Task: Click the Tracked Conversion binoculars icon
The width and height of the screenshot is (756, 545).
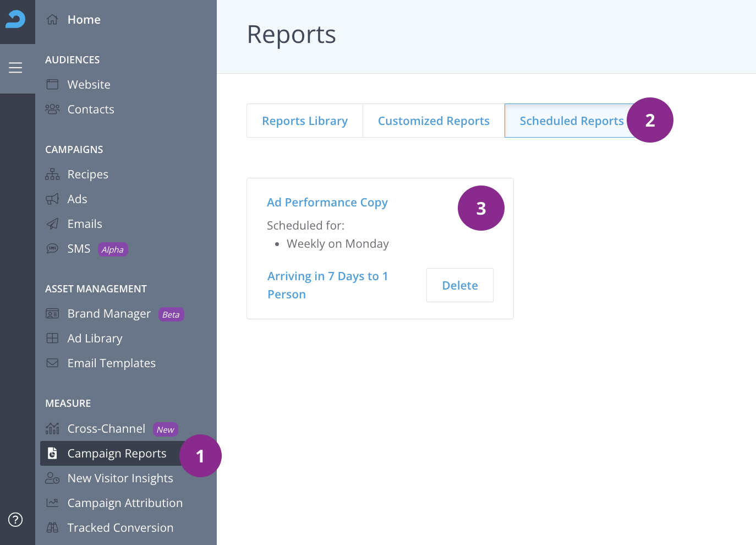Action: click(x=52, y=527)
